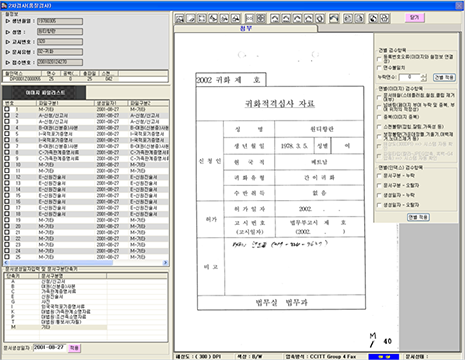Expand row 1 in the image file list
This screenshot has height=360, width=465.
(7, 109)
